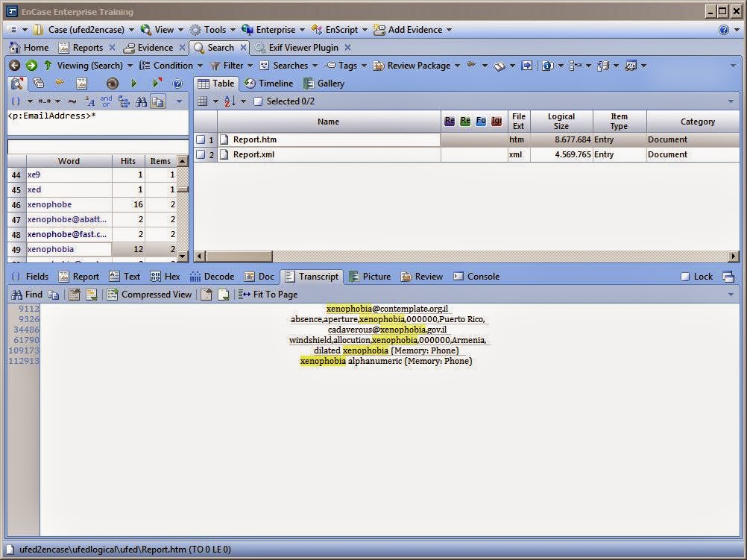The image size is (747, 560).
Task: Click the blue help icon at top right
Action: pyautogui.click(x=724, y=30)
